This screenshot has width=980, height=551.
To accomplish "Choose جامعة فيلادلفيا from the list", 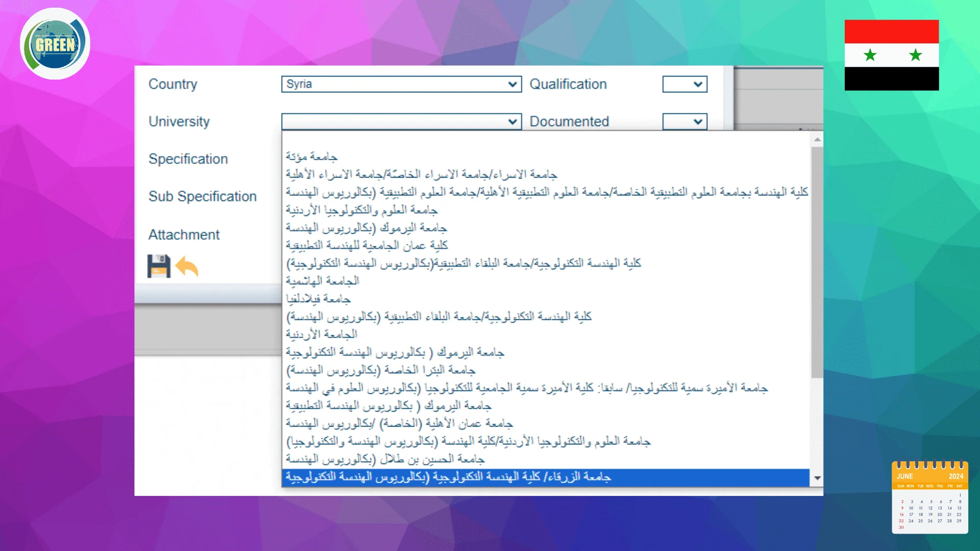I will coord(318,299).
